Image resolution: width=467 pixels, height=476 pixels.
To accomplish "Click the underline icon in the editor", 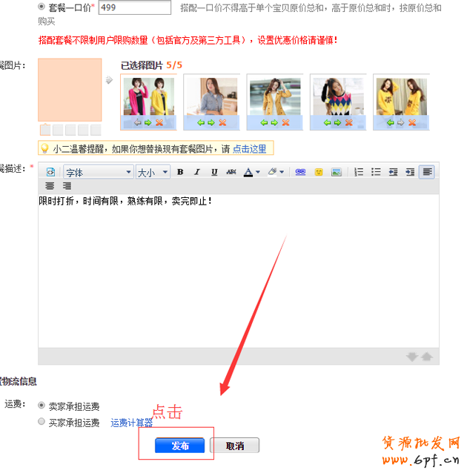I will (x=214, y=172).
